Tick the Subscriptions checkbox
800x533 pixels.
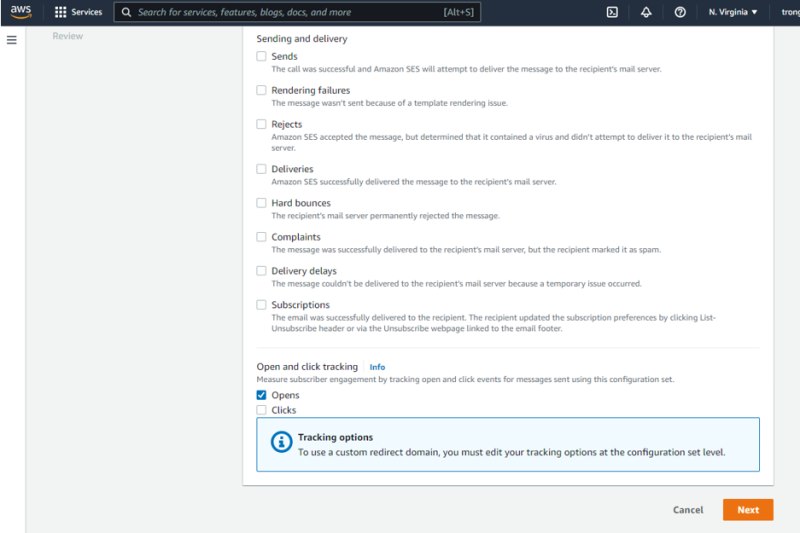click(261, 304)
